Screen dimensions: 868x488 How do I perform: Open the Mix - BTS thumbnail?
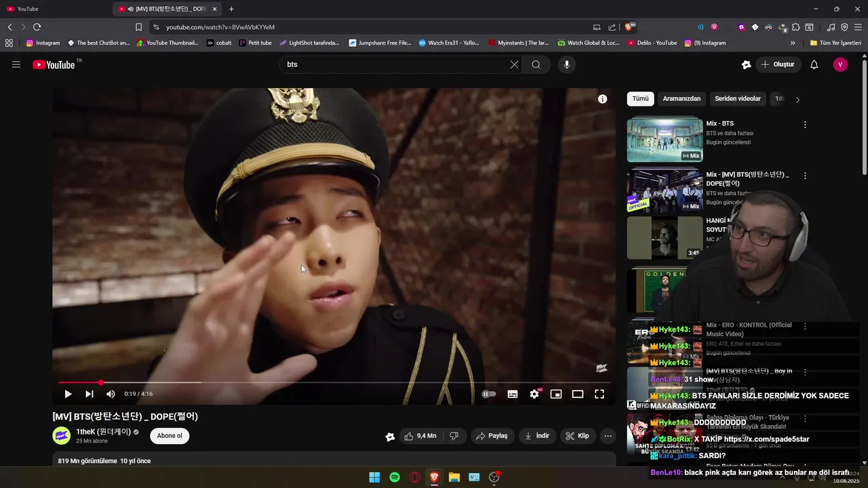coord(665,140)
